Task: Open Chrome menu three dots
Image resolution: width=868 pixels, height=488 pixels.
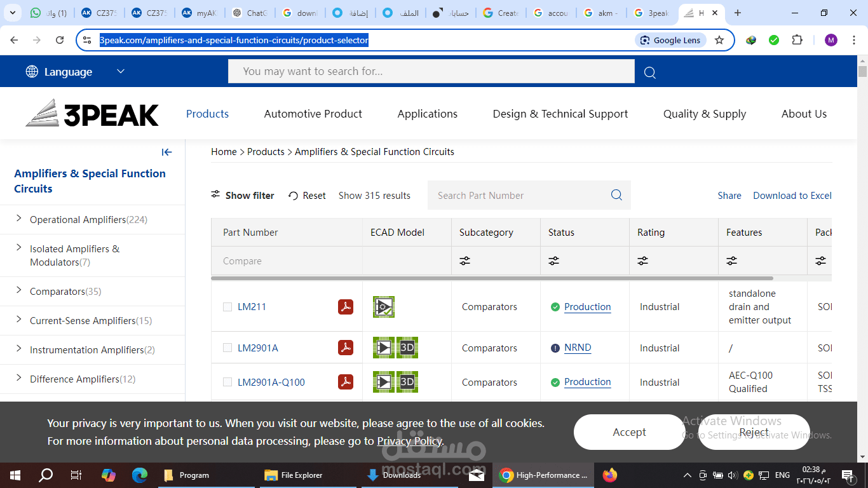Action: [855, 40]
